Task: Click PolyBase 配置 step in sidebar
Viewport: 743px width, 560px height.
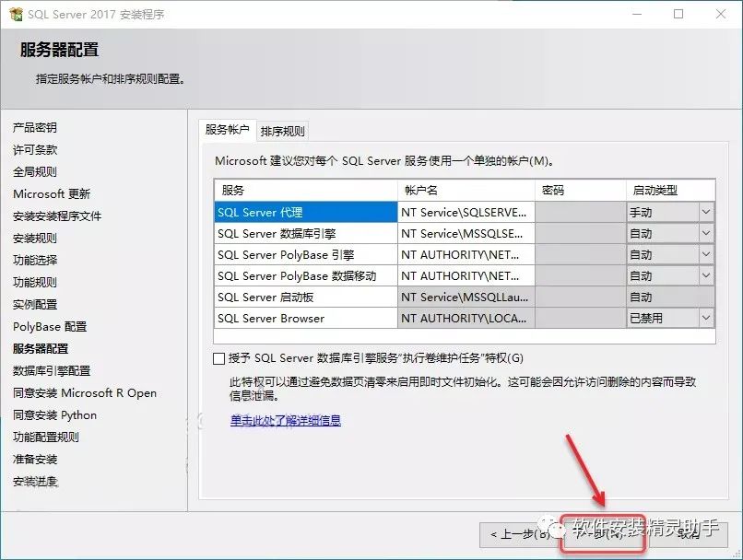Action: pos(50,327)
